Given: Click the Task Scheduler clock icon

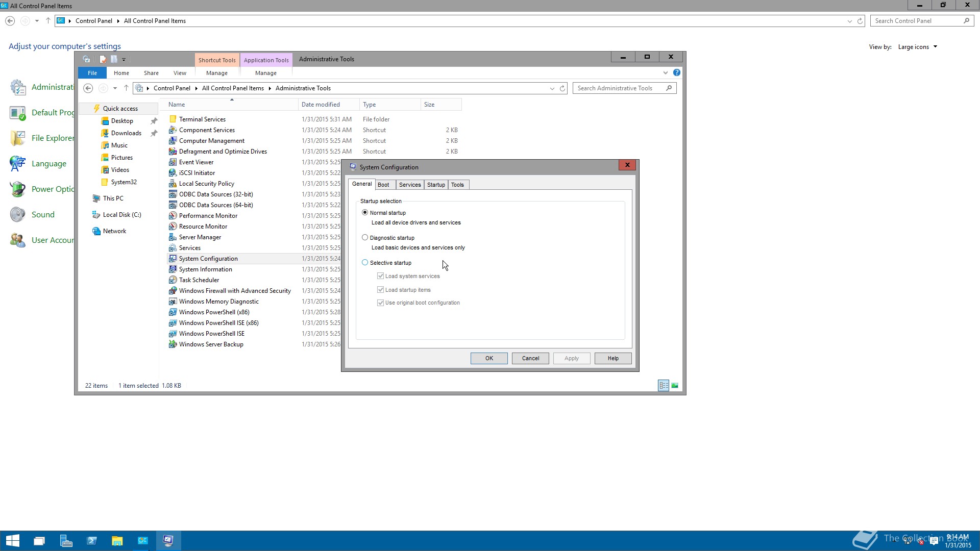Looking at the screenshot, I should (x=173, y=280).
